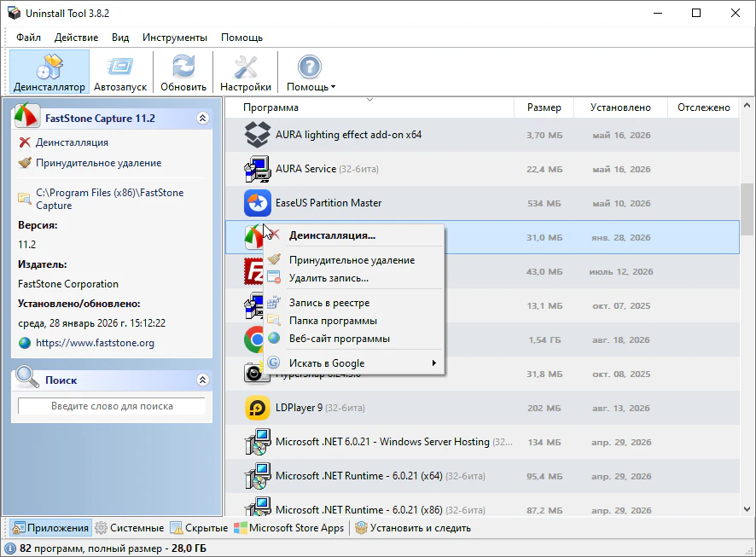The height and width of the screenshot is (557, 756).
Task: Switch to the Системные tab
Action: (129, 528)
